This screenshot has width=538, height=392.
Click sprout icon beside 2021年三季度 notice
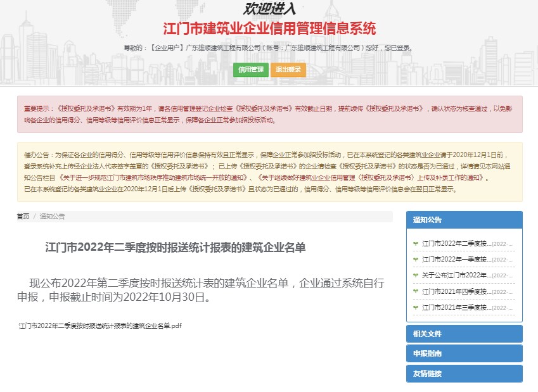click(416, 307)
